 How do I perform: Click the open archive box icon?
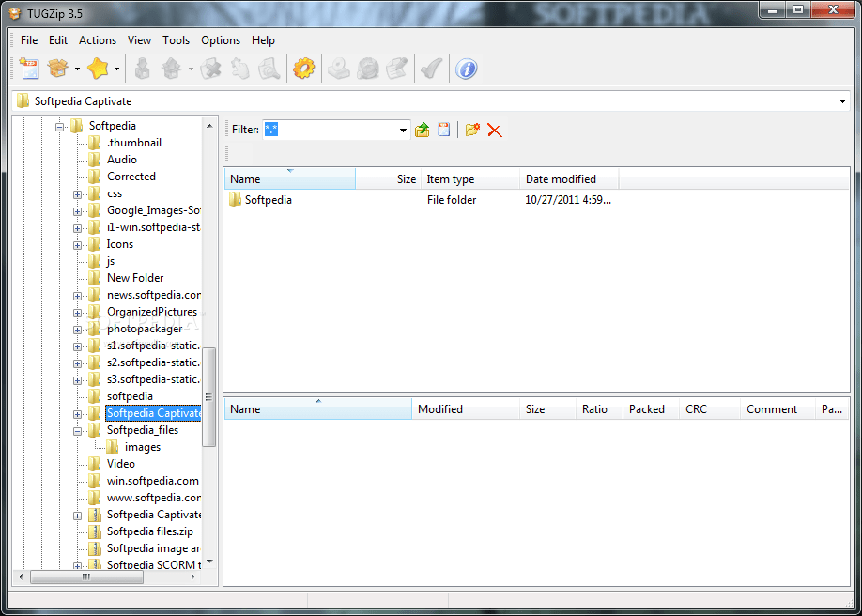point(58,69)
